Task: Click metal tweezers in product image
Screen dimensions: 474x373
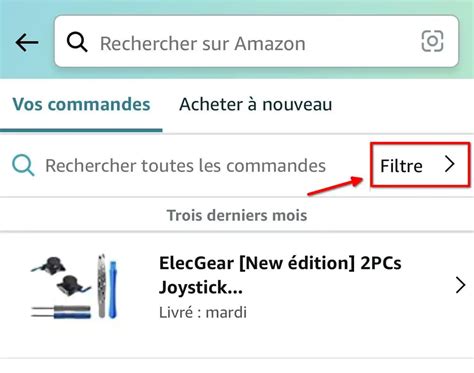Action: click(102, 286)
